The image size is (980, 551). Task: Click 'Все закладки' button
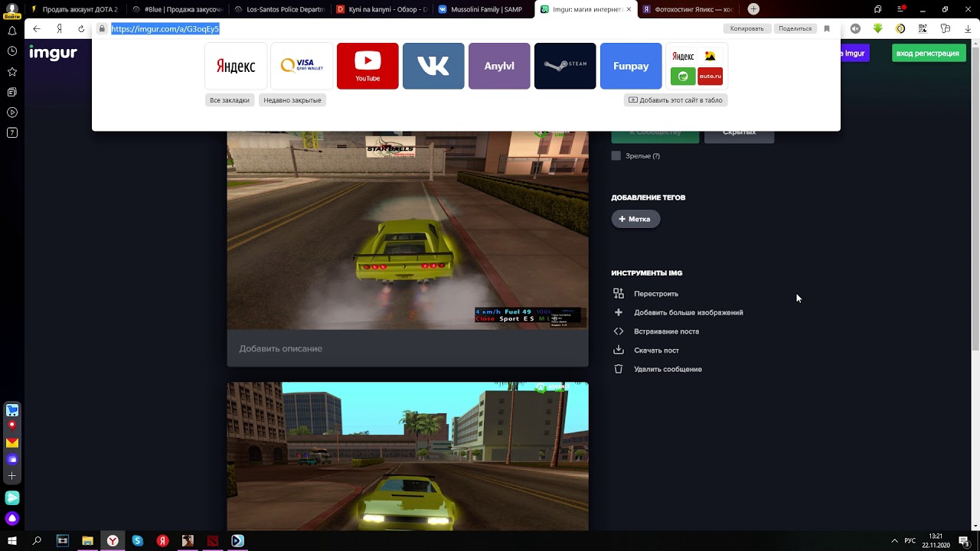[x=230, y=100]
